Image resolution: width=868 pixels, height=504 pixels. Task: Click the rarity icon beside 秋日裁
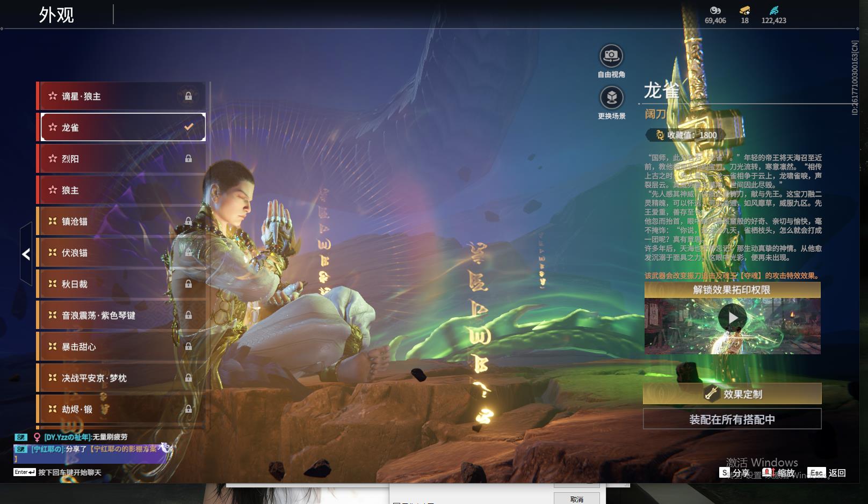53,284
